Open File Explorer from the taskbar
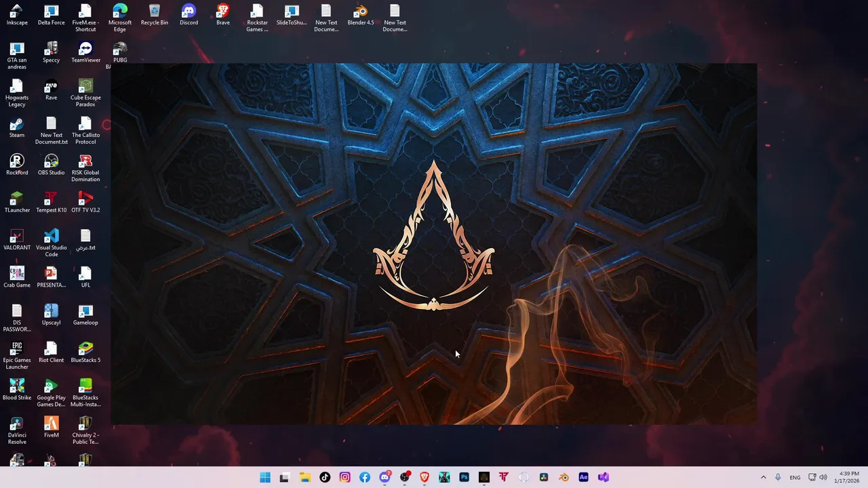This screenshot has width=868, height=488. pos(305,477)
